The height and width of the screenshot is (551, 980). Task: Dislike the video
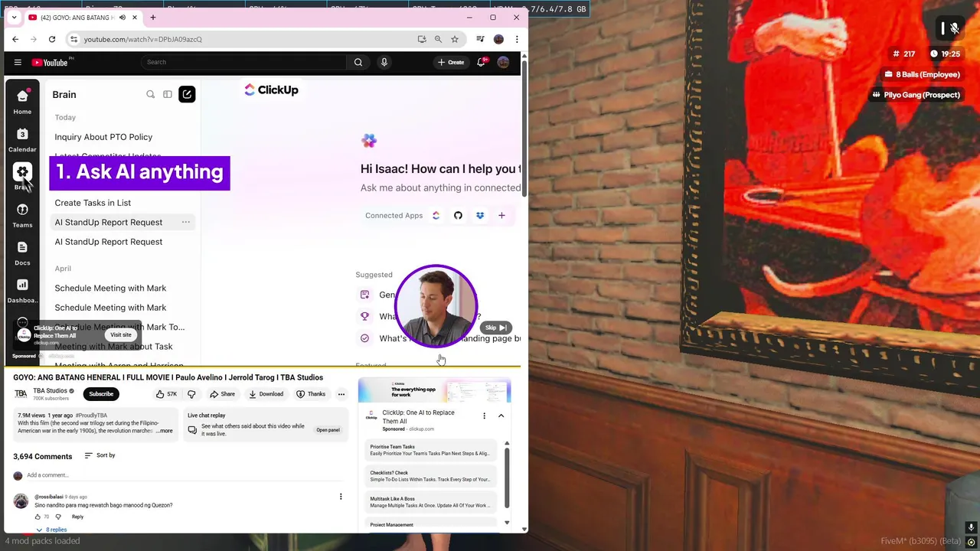pyautogui.click(x=191, y=394)
